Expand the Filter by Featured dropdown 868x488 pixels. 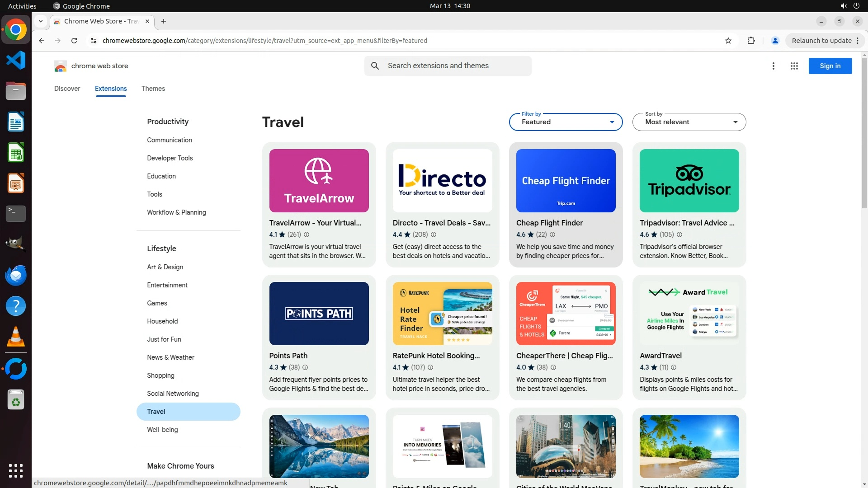coord(566,122)
